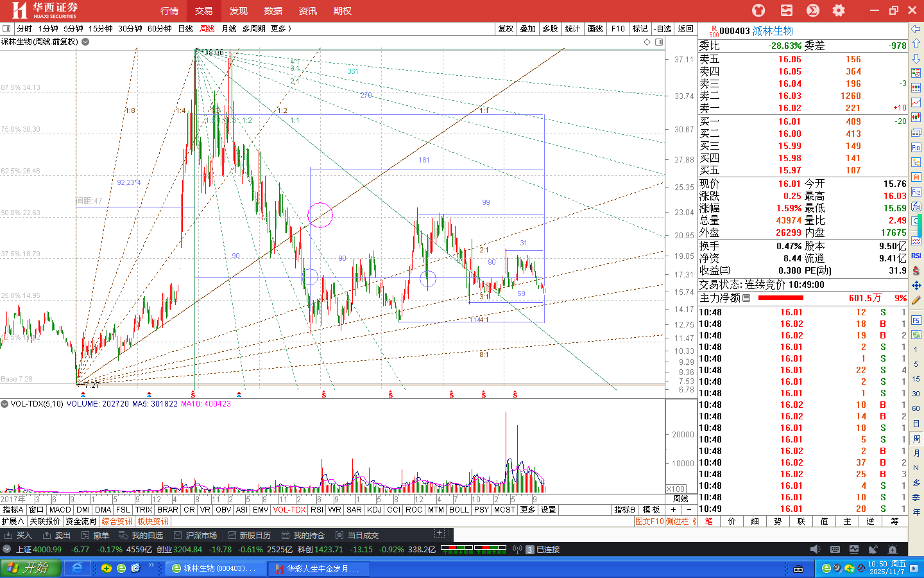Expand 指标B indicator list
924x578 pixels.
click(625, 510)
